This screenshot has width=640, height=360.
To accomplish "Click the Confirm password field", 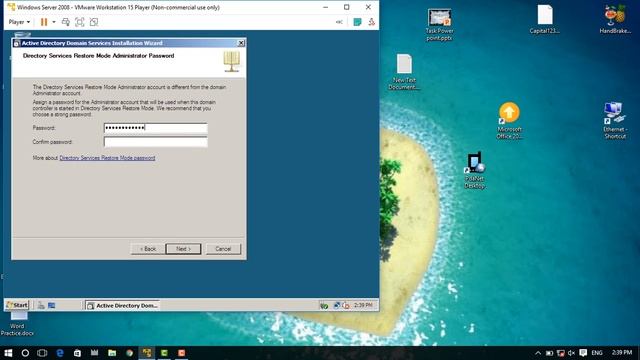I will 156,142.
